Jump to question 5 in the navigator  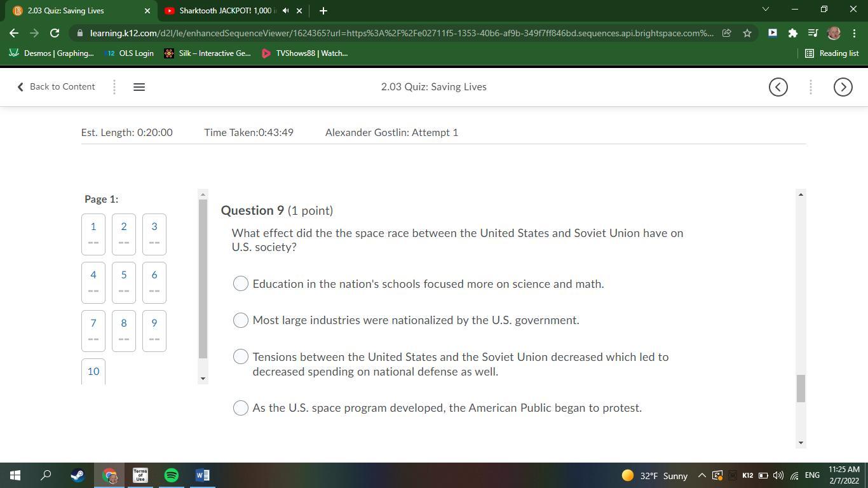click(124, 283)
